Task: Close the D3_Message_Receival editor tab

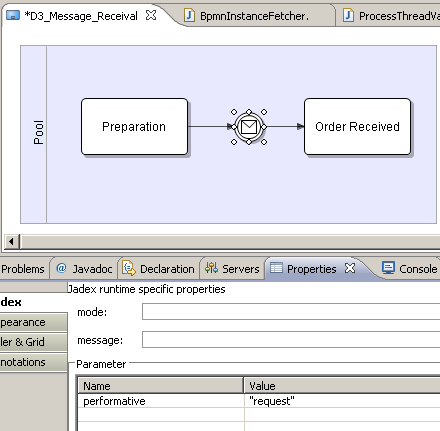Action: 151,15
